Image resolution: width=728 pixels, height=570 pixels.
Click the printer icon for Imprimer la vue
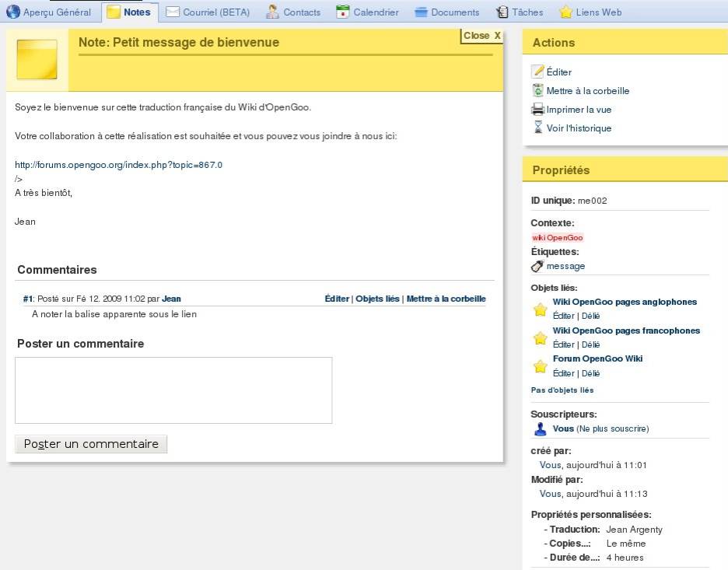pyautogui.click(x=537, y=109)
